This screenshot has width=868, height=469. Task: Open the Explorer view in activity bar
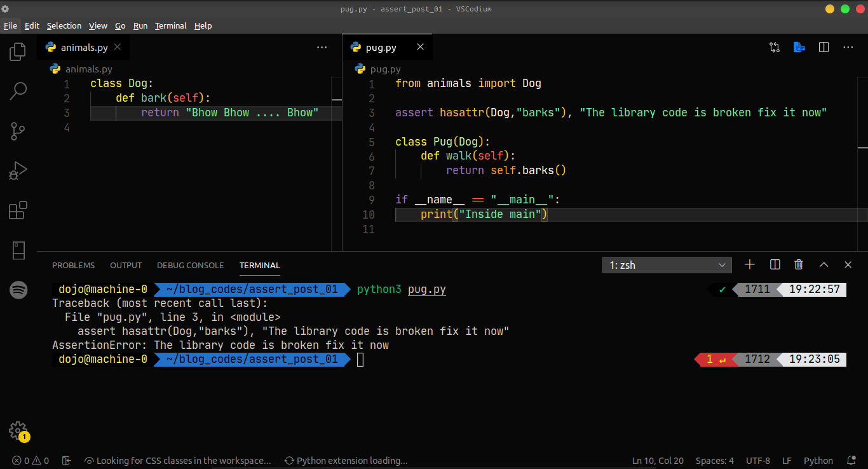[x=18, y=51]
